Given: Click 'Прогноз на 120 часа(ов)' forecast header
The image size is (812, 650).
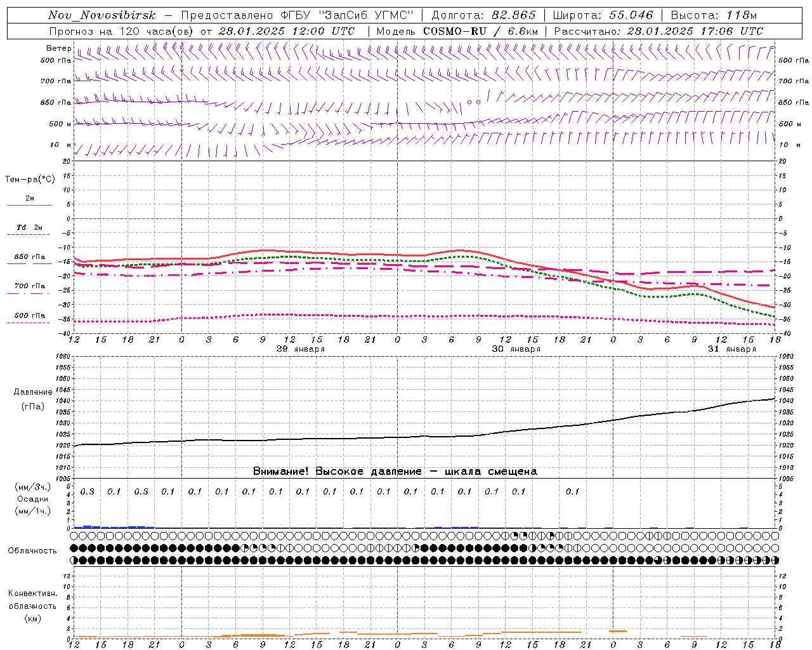Looking at the screenshot, I should click(x=122, y=31).
